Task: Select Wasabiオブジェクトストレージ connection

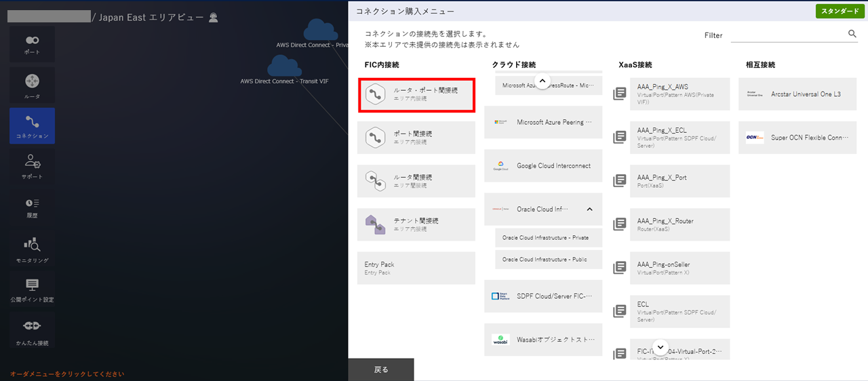Action: (x=543, y=340)
